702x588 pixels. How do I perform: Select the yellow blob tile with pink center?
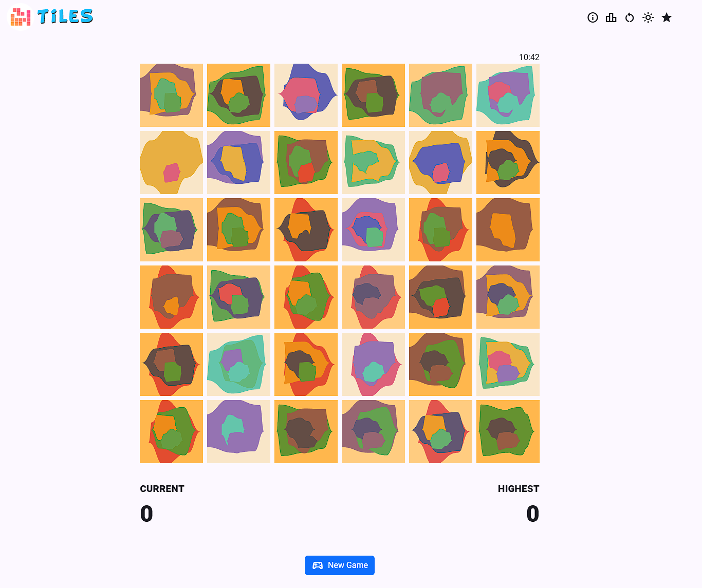[171, 162]
